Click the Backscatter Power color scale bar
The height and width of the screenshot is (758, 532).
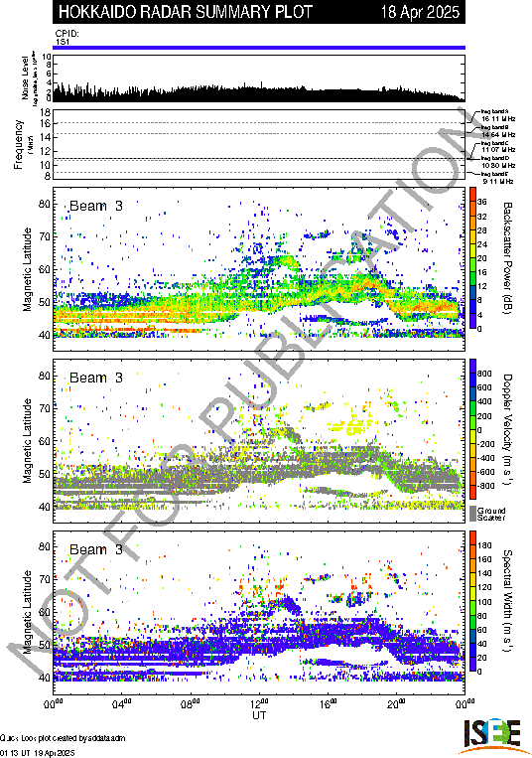coord(473,257)
